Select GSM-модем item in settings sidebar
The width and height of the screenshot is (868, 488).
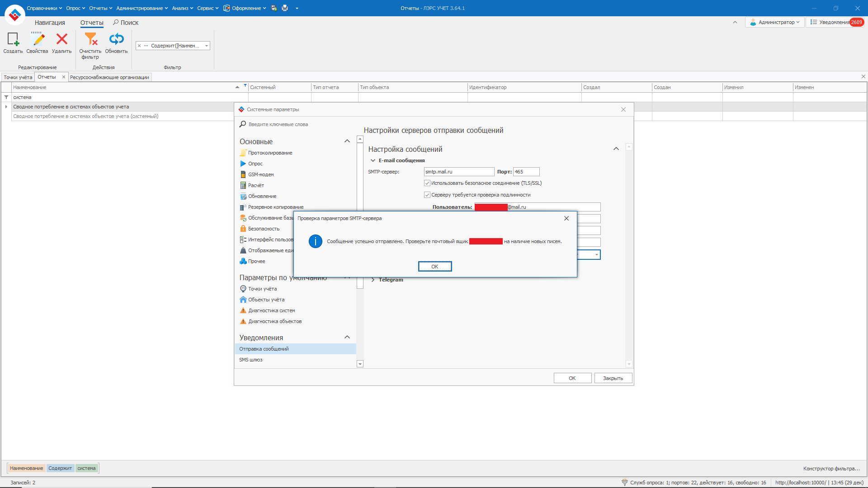pyautogui.click(x=260, y=174)
